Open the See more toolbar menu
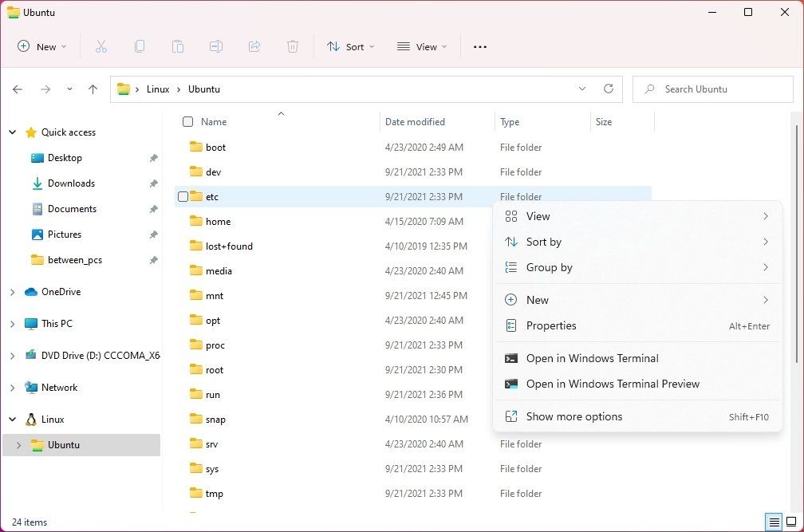 (x=479, y=46)
